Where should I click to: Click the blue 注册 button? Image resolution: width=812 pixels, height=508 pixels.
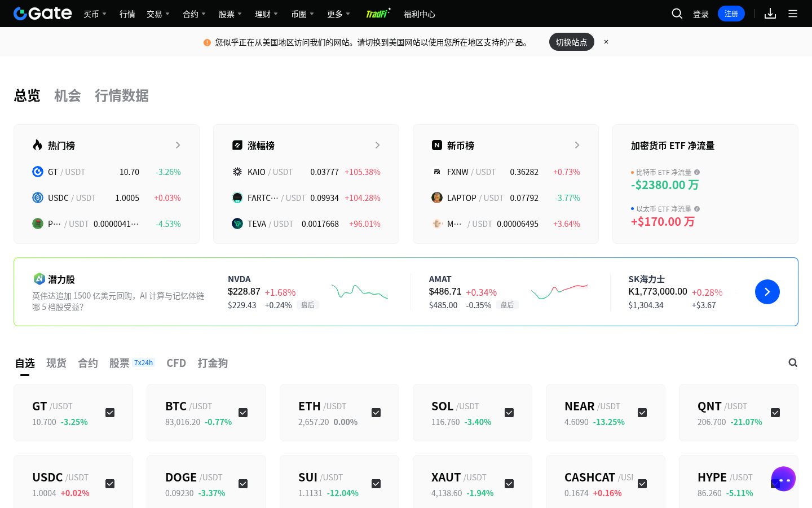tap(731, 14)
